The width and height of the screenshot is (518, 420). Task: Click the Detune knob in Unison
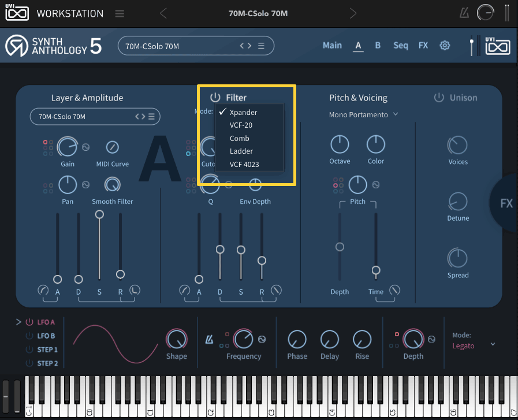458,202
